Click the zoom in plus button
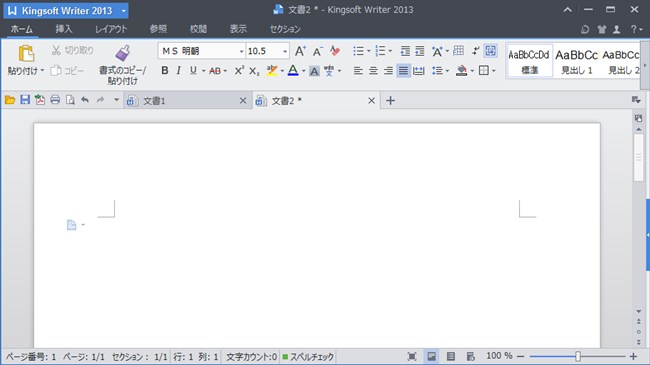The width and height of the screenshot is (650, 365). pos(633,356)
